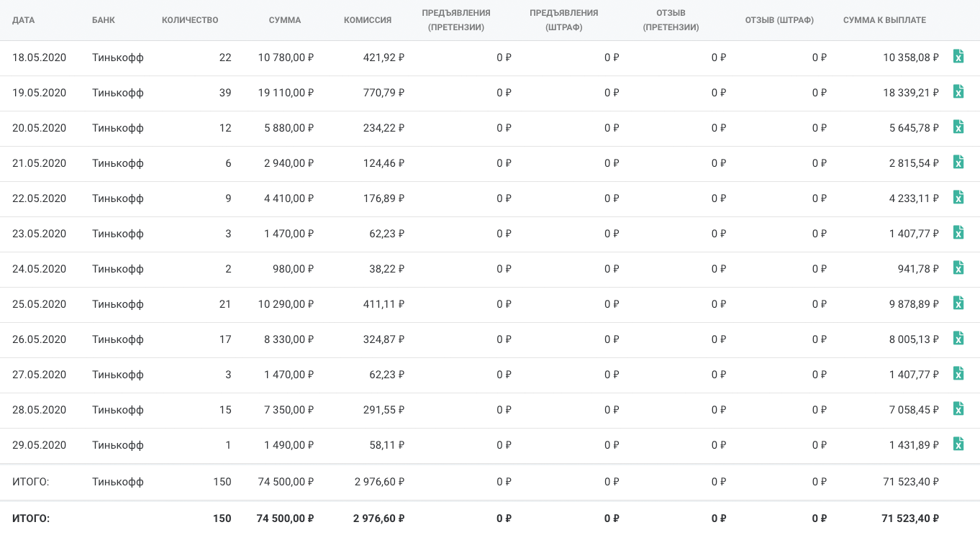Click the payout 8 005,13 ₽
The image size is (980, 535).
(x=915, y=339)
